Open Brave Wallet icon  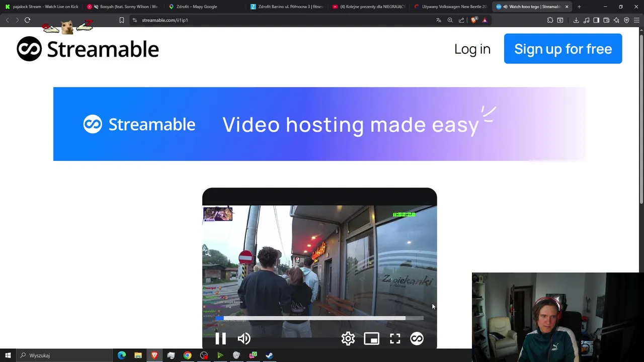point(606,20)
